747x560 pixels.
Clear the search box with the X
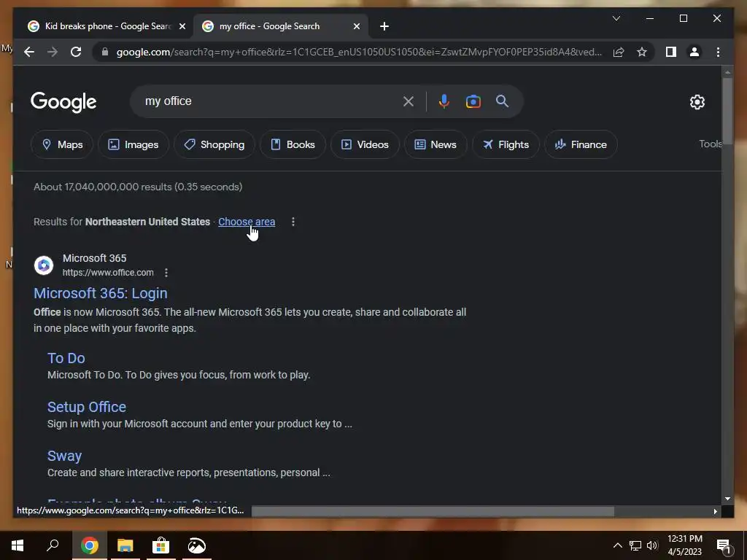[x=409, y=101]
